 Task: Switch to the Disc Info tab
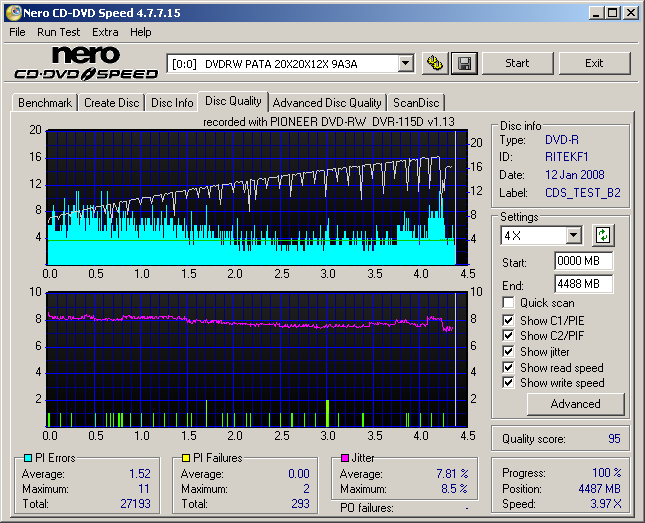[172, 102]
